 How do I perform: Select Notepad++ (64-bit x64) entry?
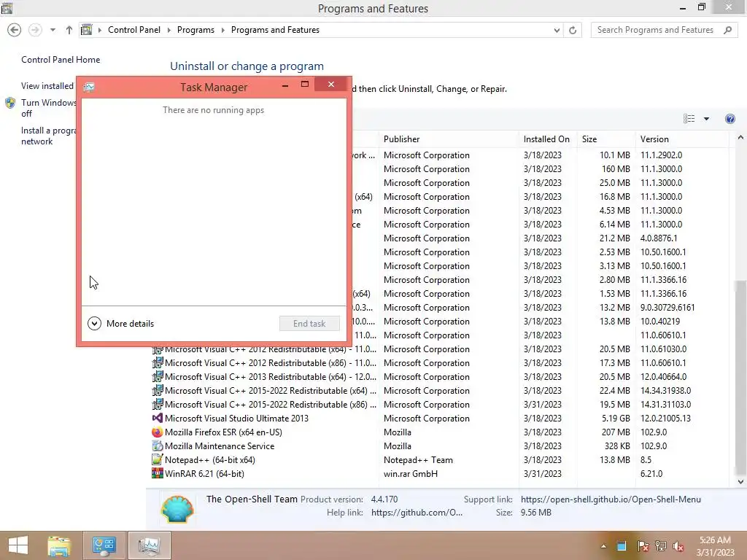click(x=209, y=459)
